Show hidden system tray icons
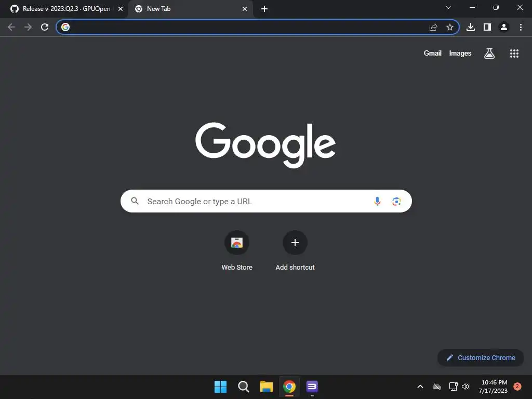 (x=420, y=387)
